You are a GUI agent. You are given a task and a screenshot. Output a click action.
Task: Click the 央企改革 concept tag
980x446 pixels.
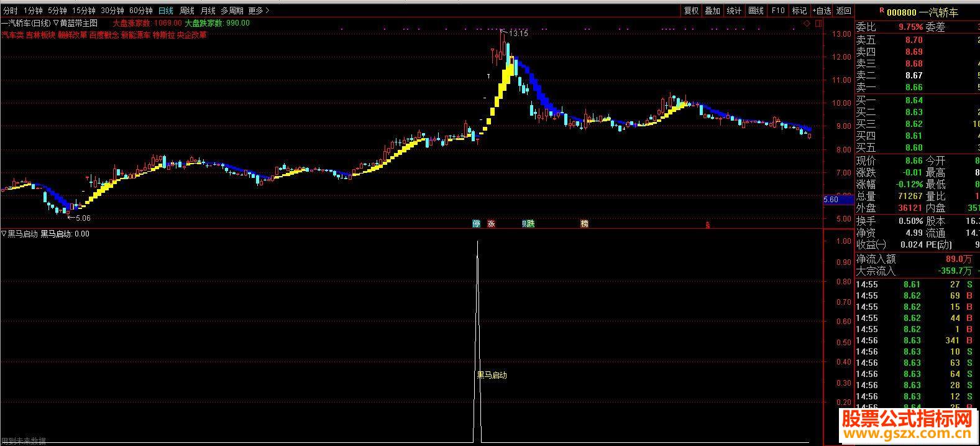tap(192, 35)
